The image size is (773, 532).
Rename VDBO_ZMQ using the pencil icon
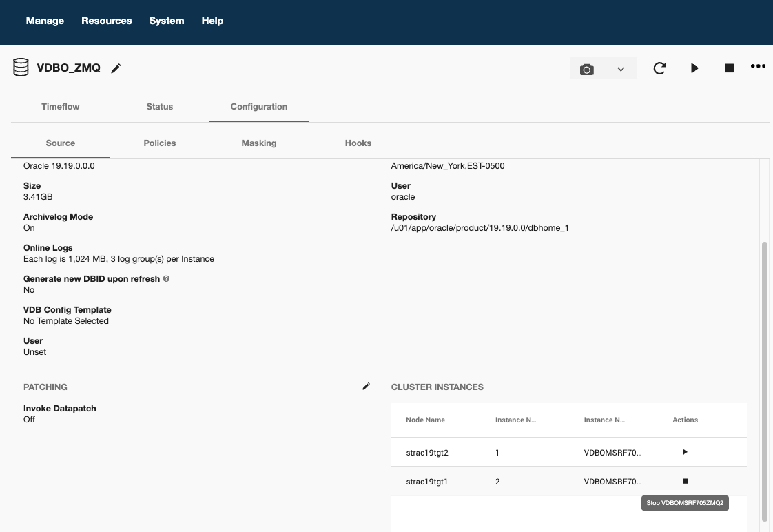click(116, 68)
